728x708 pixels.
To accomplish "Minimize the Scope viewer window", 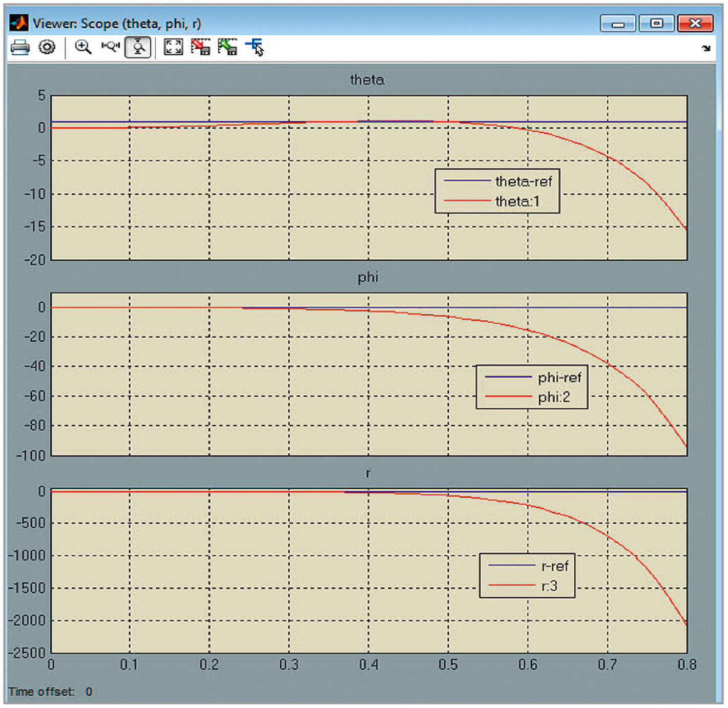I will pos(618,24).
